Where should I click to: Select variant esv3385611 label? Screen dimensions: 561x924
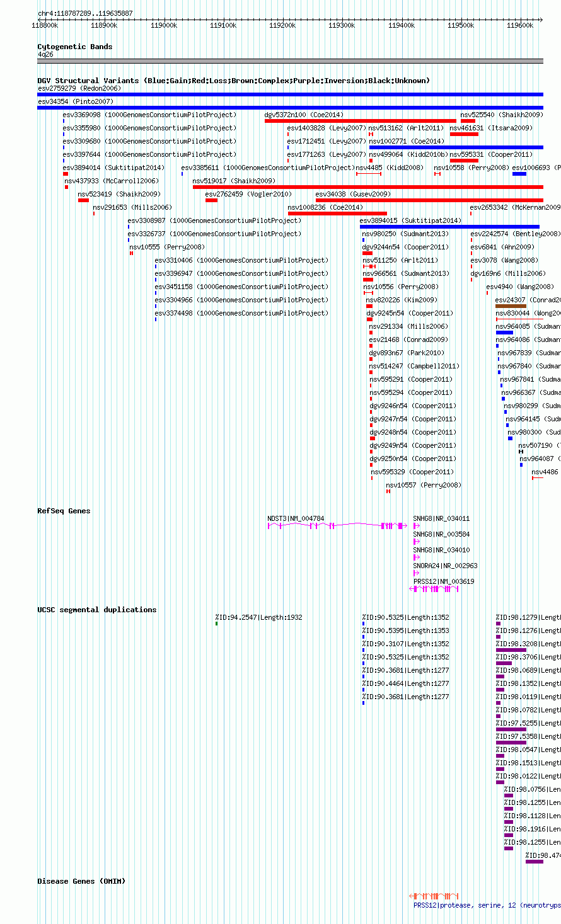point(268,168)
